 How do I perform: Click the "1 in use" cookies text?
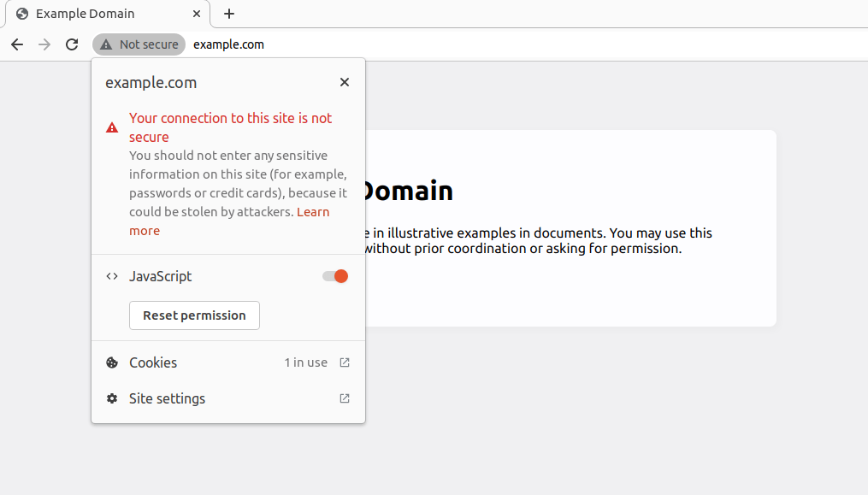pyautogui.click(x=305, y=362)
